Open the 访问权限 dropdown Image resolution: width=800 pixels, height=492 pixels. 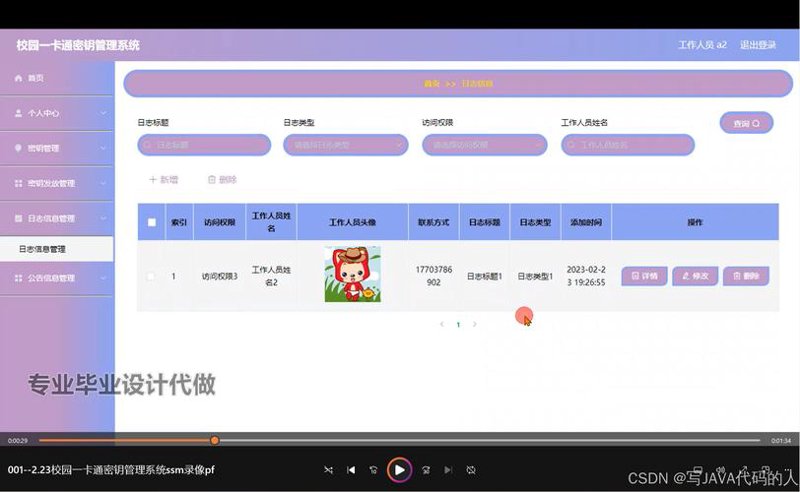pos(485,145)
